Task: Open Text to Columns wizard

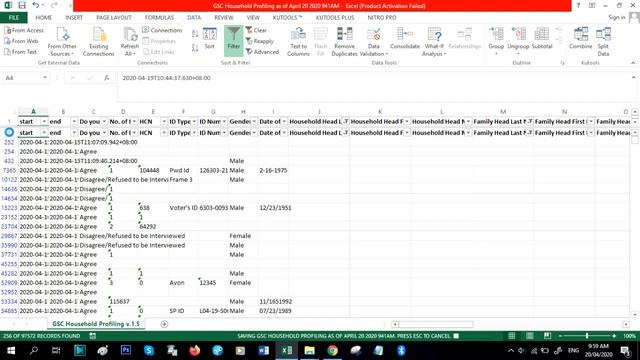Action: point(298,42)
